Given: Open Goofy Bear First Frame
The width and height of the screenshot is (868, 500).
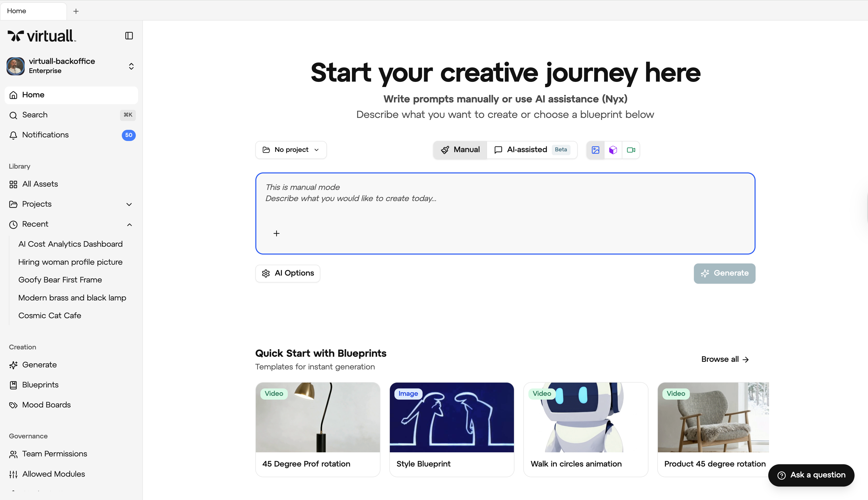Looking at the screenshot, I should pyautogui.click(x=60, y=280).
